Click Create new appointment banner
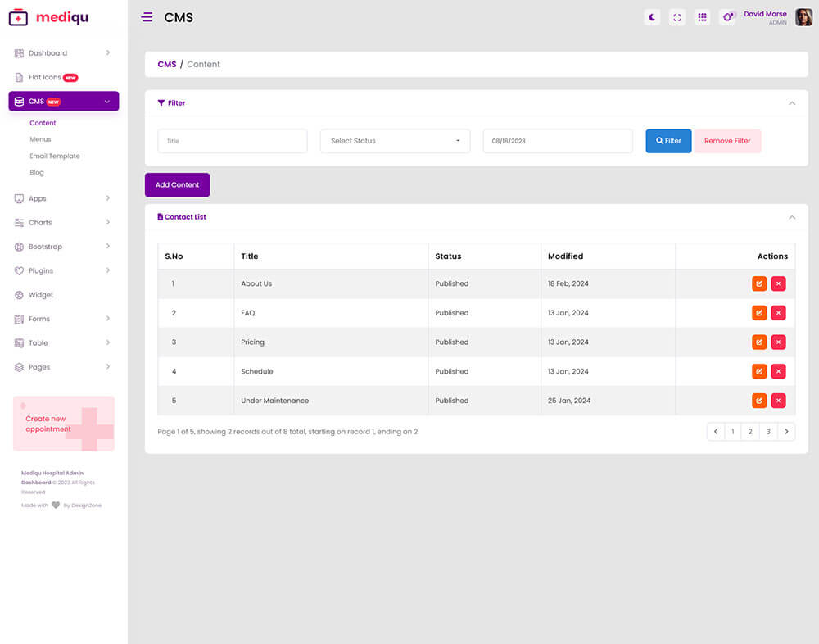Viewport: 819px width, 644px height. coord(64,424)
